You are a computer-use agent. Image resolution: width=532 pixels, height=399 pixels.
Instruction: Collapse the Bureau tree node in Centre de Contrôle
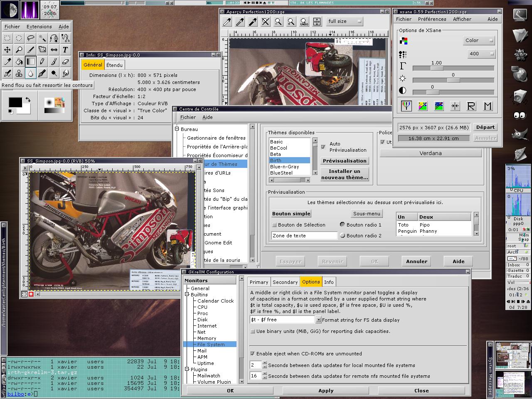click(x=177, y=129)
